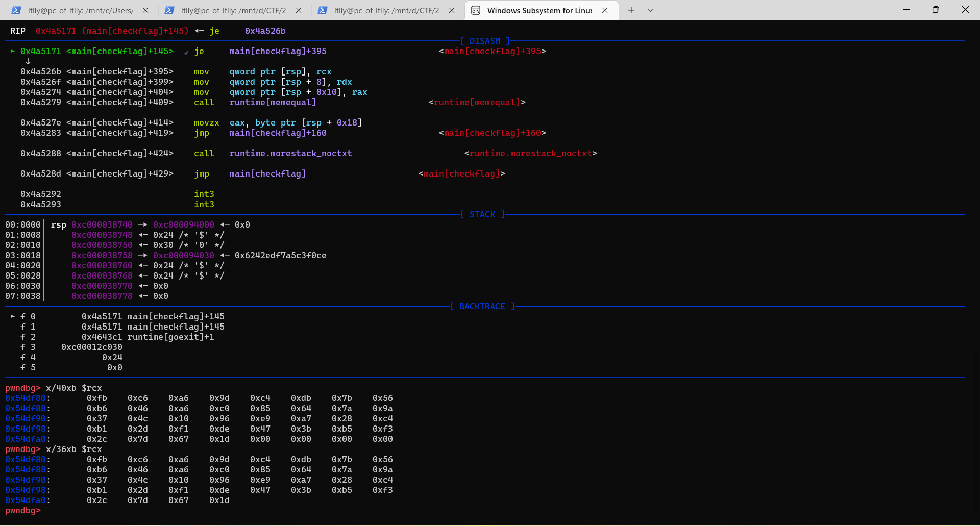Open the new-tab profile dropdown
980x526 pixels.
650,10
